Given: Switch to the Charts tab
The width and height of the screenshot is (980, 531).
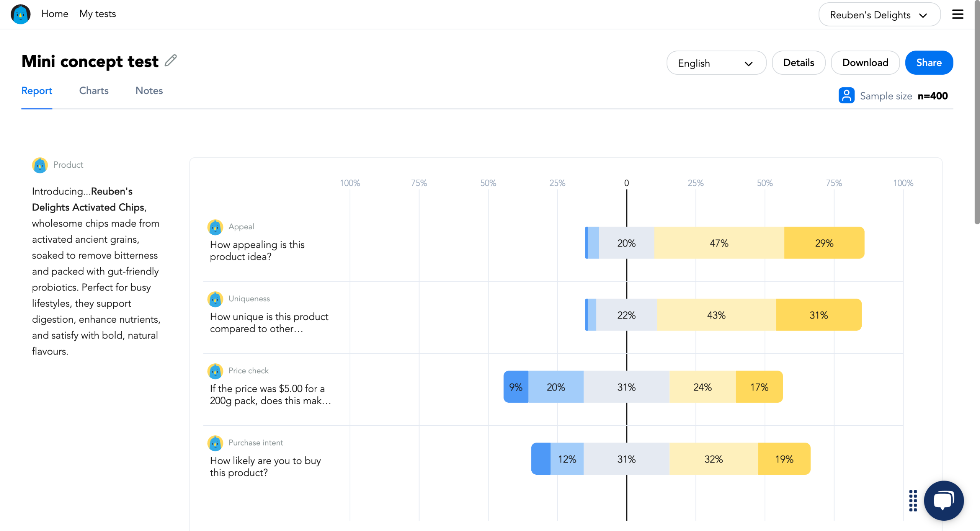Looking at the screenshot, I should point(94,91).
